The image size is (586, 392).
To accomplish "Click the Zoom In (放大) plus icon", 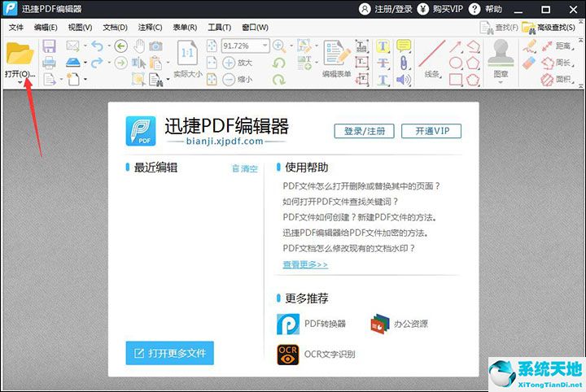I will coord(229,63).
